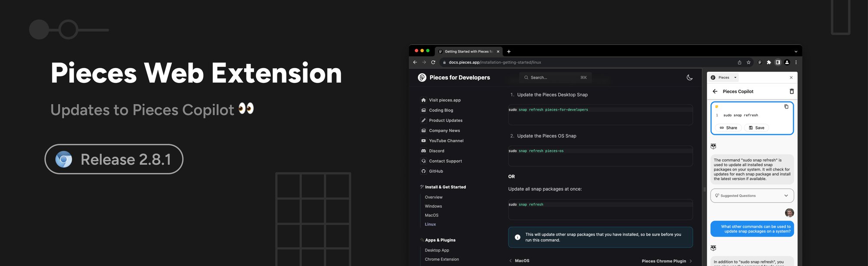This screenshot has height=266, width=868.
Task: Select Overview in the docs sidebar
Action: click(x=434, y=197)
